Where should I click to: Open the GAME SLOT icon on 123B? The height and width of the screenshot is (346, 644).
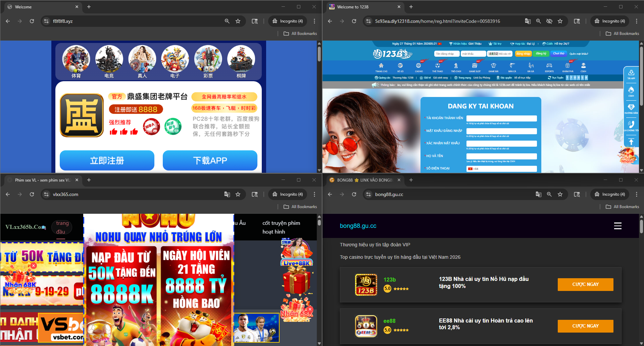pos(475,65)
